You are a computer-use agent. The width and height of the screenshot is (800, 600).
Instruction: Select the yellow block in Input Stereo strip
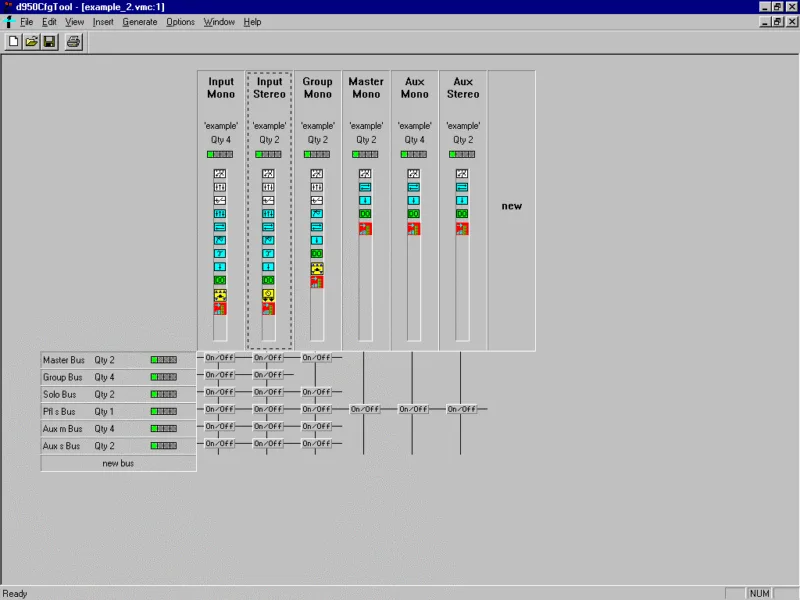coord(268,295)
